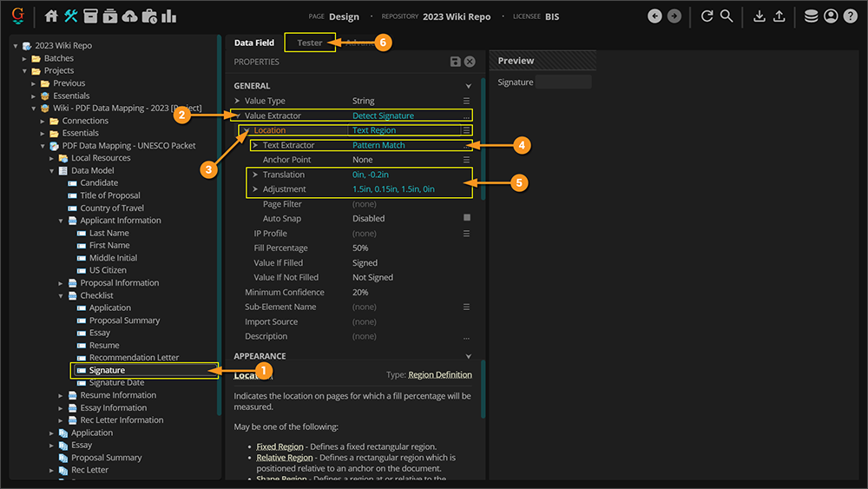
Task: Open the Region Definition type link
Action: pos(440,375)
